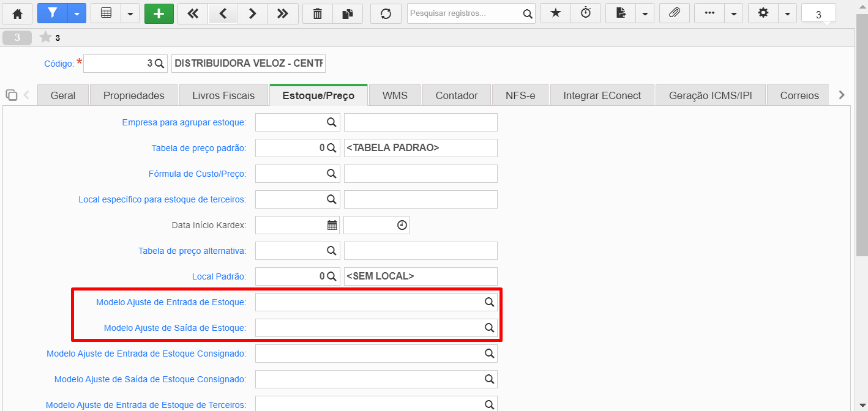The width and height of the screenshot is (868, 411).
Task: Open the Livros Fiscais tab
Action: [223, 95]
